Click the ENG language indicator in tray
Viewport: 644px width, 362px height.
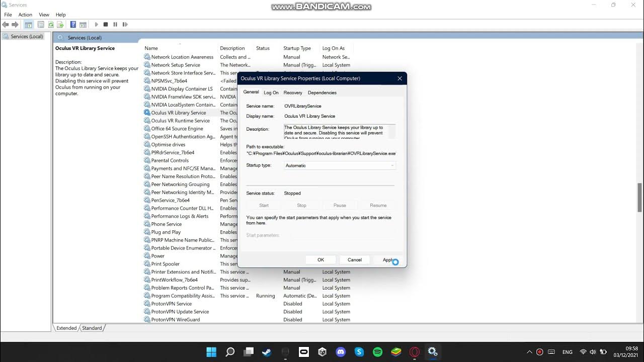pos(567,352)
